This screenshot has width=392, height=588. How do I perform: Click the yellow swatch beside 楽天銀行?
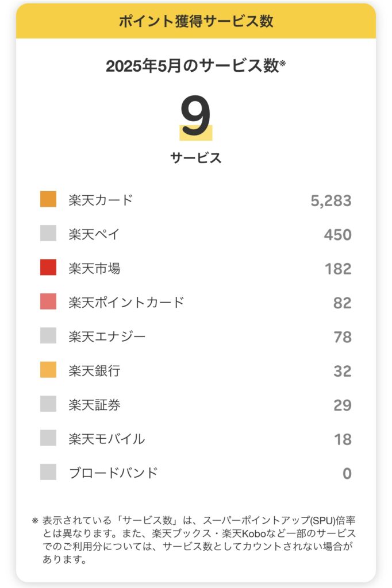48,370
